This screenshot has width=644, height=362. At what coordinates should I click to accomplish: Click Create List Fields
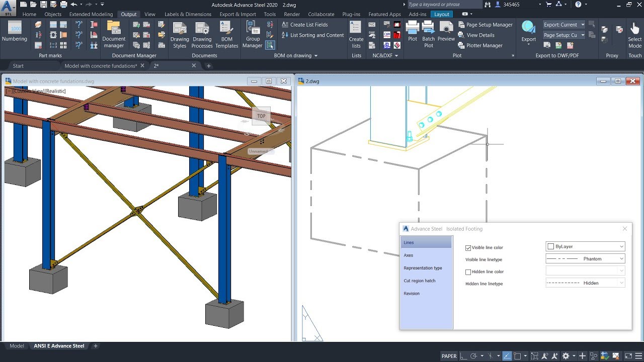point(305,25)
